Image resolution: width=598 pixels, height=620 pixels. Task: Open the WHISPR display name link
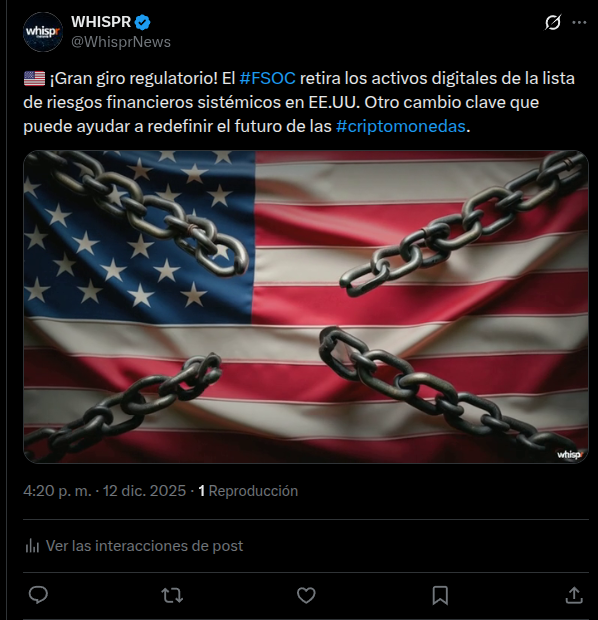pos(101,22)
